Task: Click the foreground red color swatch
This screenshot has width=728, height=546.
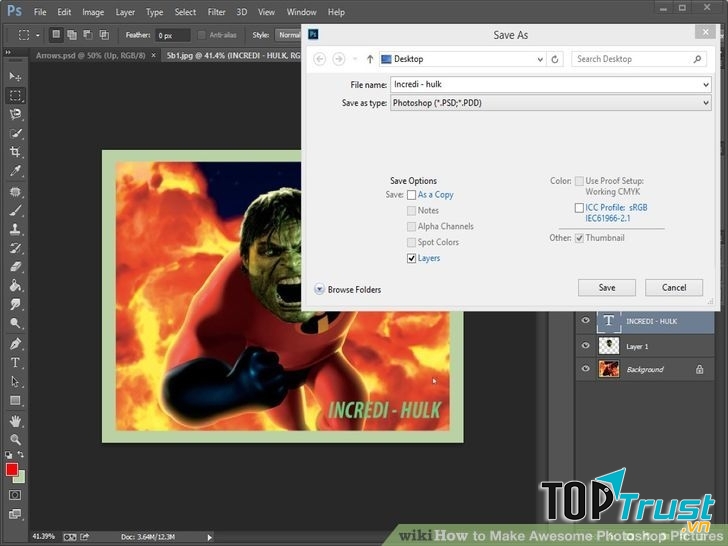Action: pyautogui.click(x=12, y=469)
